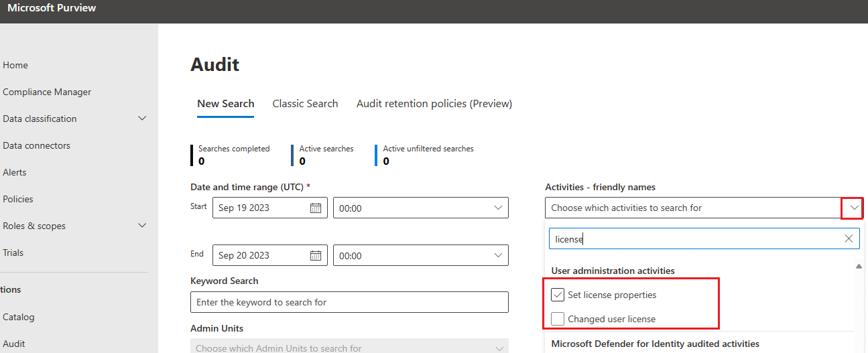The width and height of the screenshot is (868, 353).
Task: Open the End date calendar picker icon
Action: (x=316, y=255)
